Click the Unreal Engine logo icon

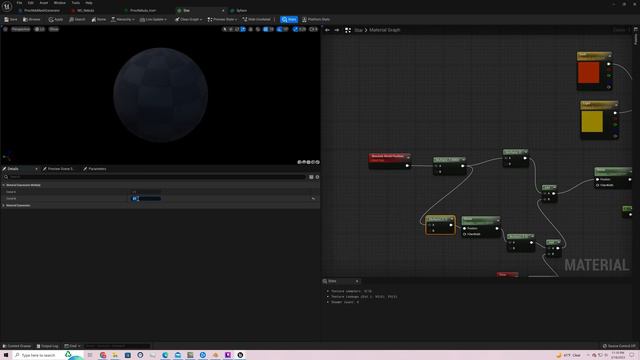click(x=7, y=7)
